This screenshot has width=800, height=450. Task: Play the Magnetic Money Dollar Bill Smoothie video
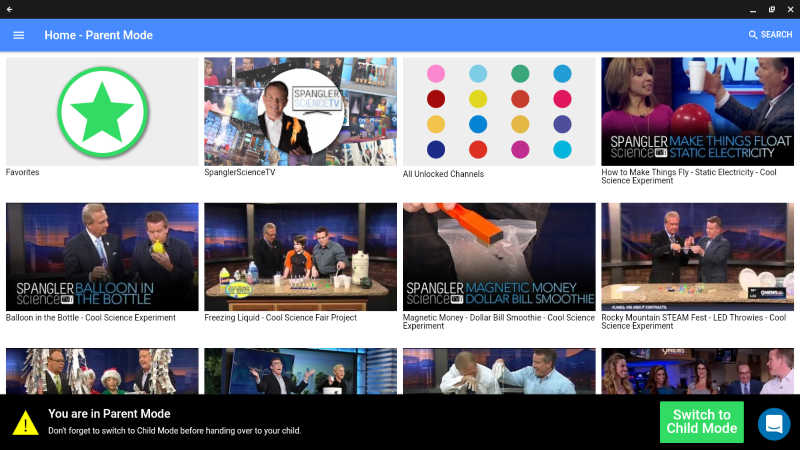click(x=499, y=257)
